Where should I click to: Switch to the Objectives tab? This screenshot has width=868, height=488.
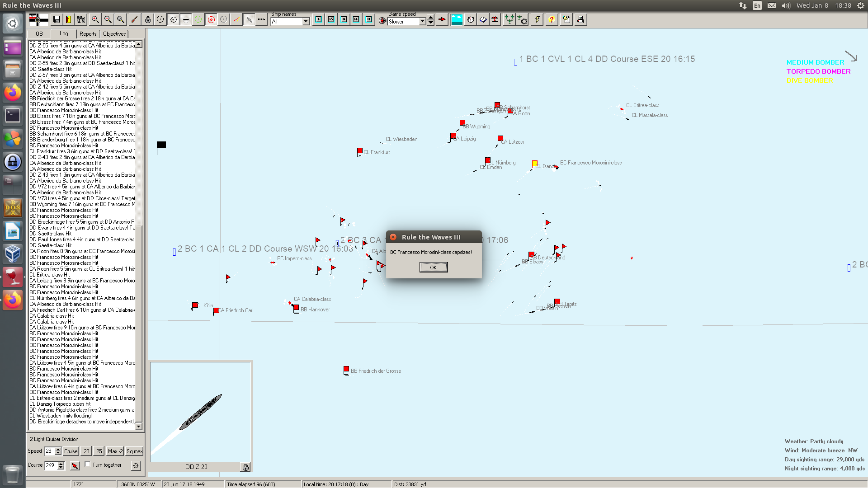click(x=114, y=34)
